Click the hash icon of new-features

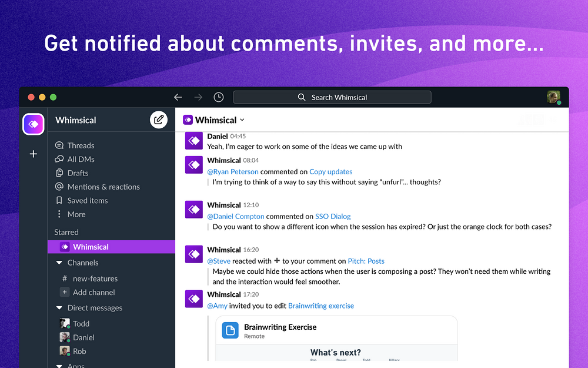(x=65, y=279)
